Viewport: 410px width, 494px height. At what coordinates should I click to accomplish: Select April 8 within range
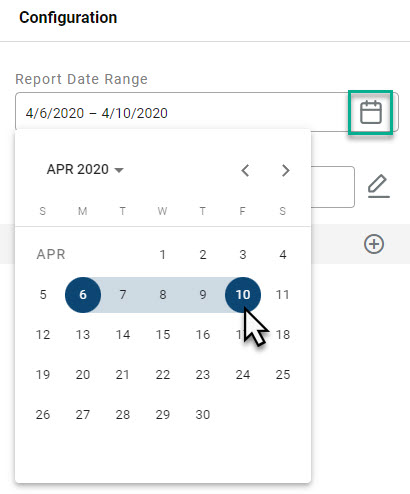(163, 295)
